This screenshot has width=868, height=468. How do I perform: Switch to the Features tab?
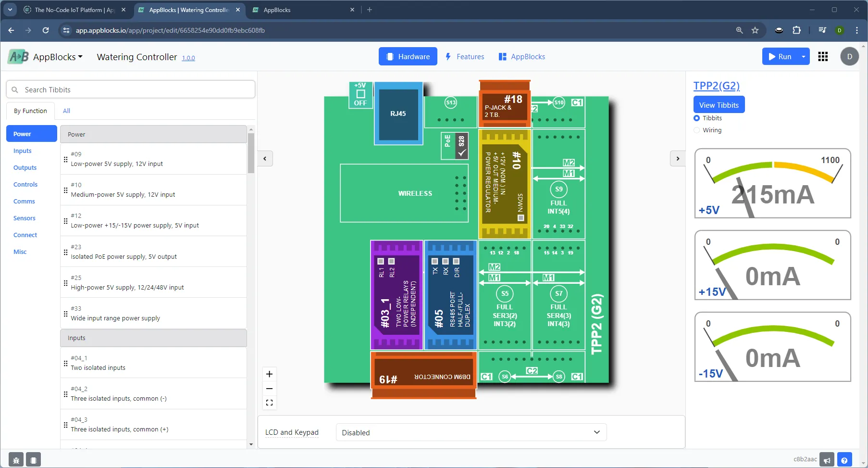[x=464, y=57]
